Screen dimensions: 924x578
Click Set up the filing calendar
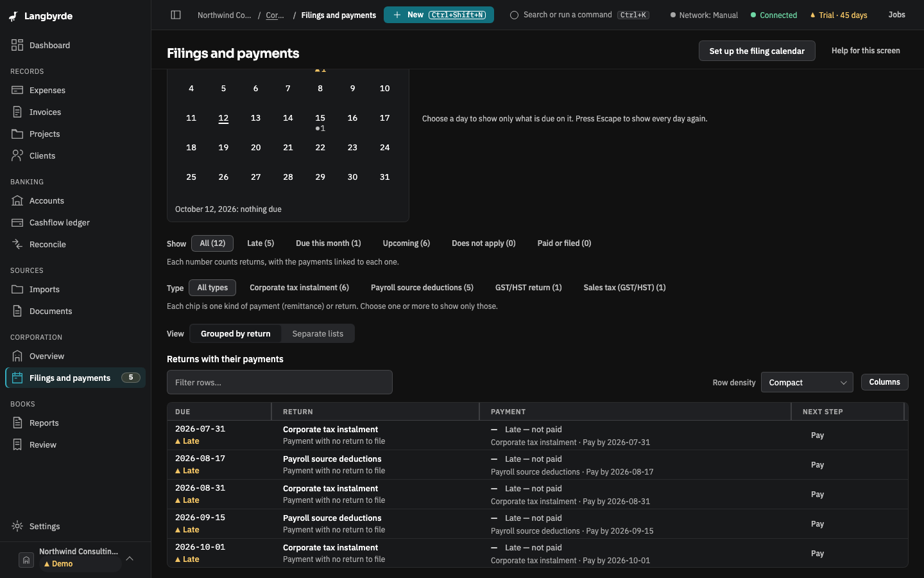[x=757, y=51]
